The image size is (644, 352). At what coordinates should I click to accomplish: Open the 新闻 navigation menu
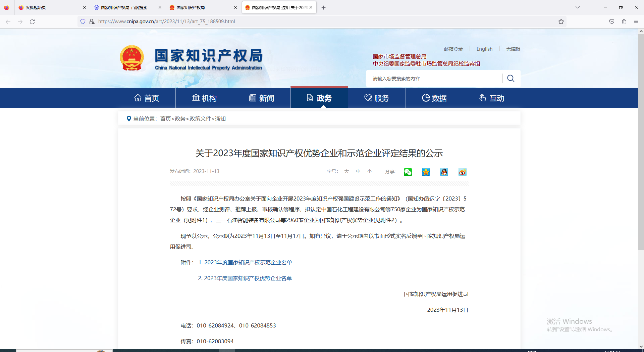(262, 98)
